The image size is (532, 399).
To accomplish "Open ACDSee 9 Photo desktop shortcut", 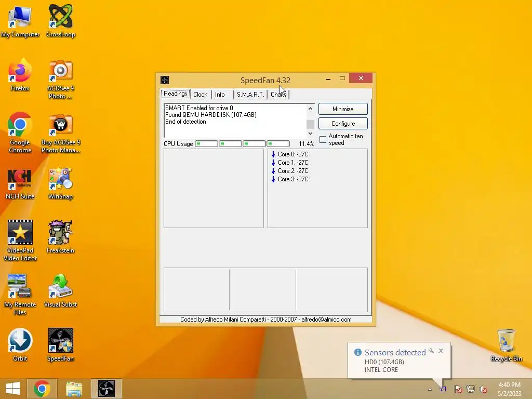I will coord(60,79).
